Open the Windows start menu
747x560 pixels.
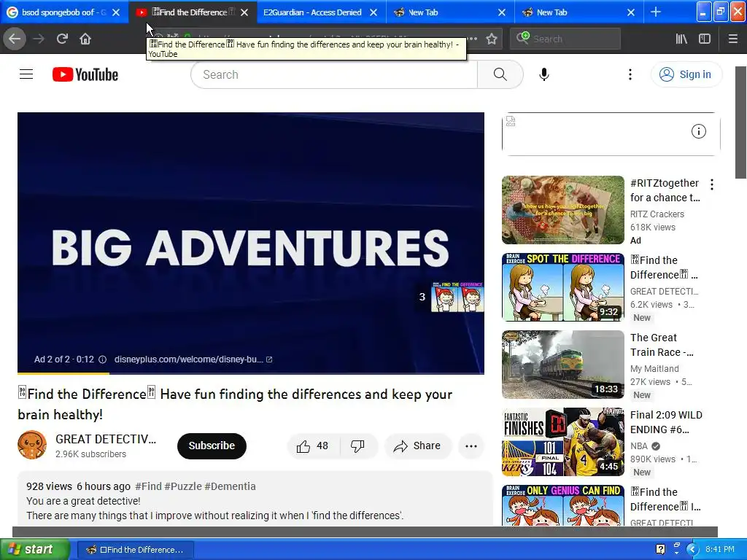pyautogui.click(x=34, y=549)
